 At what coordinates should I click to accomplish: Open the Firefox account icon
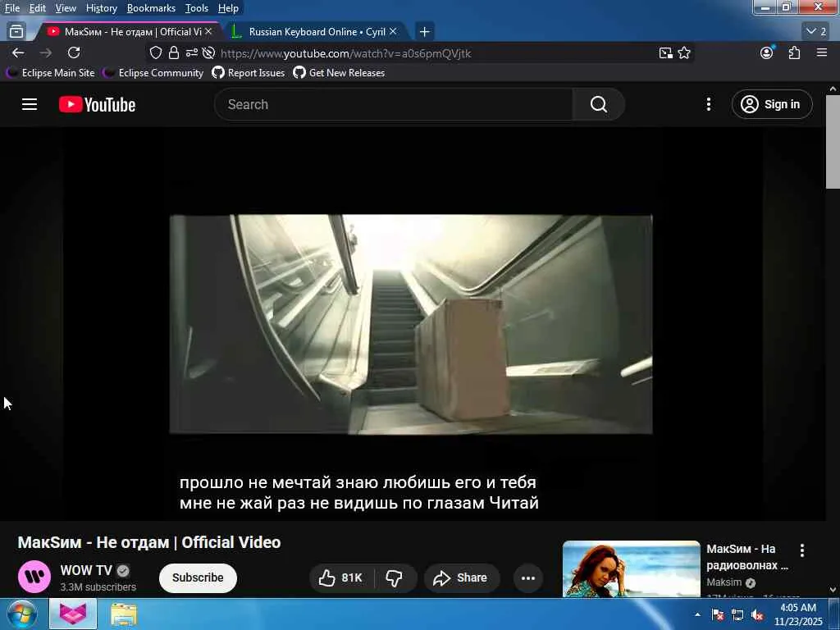point(767,52)
